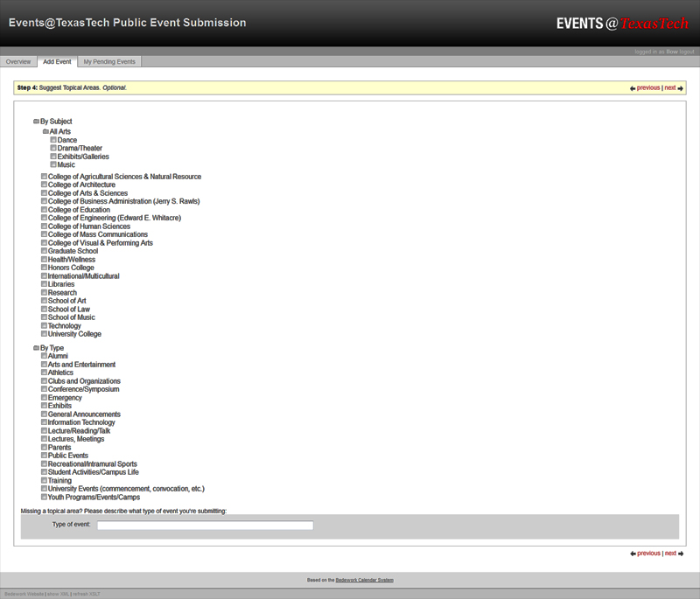Select the Lecture/Reading/Talk checkbox

[45, 430]
